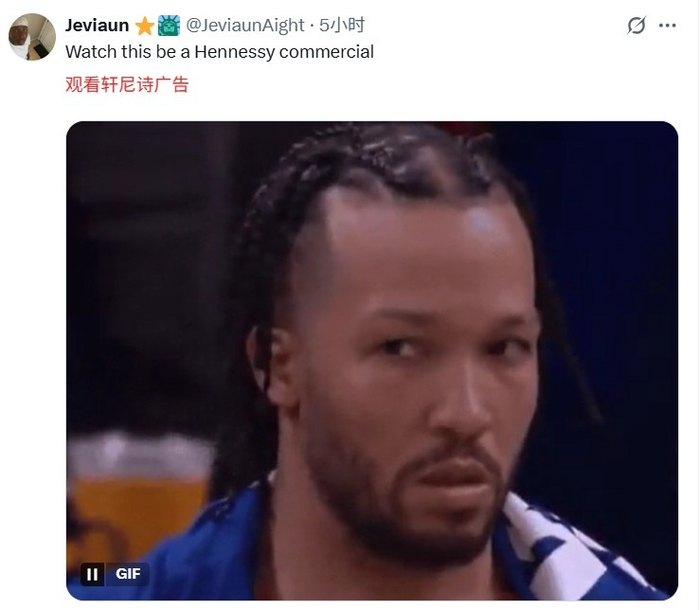Click the blue and white towel in GIF
Viewport: 700px width, 610px height.
click(x=576, y=549)
